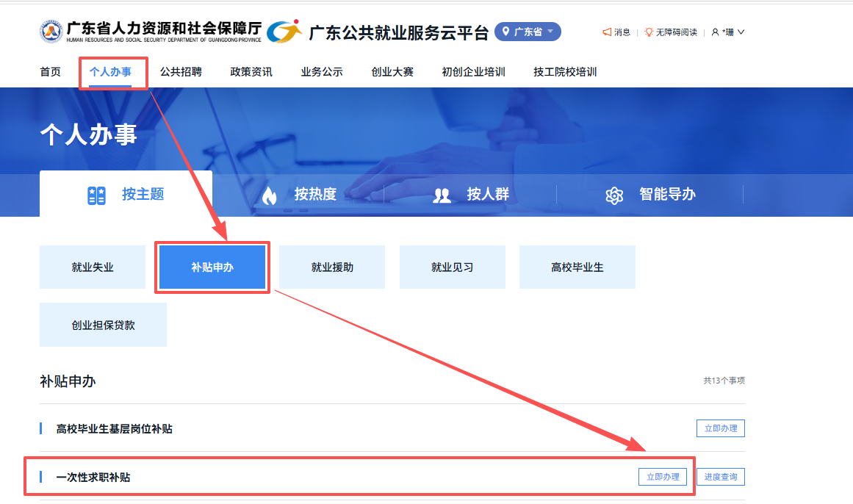Image resolution: width=853 pixels, height=504 pixels.
Task: Open 创业大赛 in the navigation bar
Action: point(392,72)
